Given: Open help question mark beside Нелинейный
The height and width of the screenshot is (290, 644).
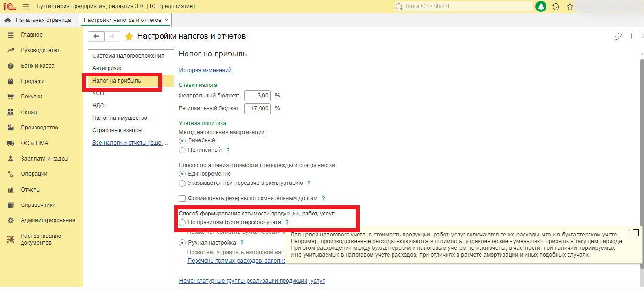Looking at the screenshot, I should (228, 150).
